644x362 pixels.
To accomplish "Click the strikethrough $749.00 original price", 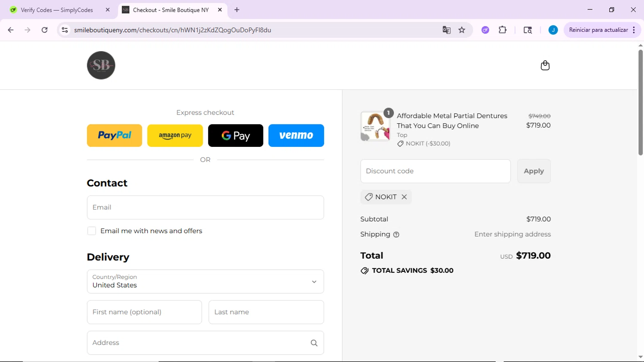I will point(539,116).
